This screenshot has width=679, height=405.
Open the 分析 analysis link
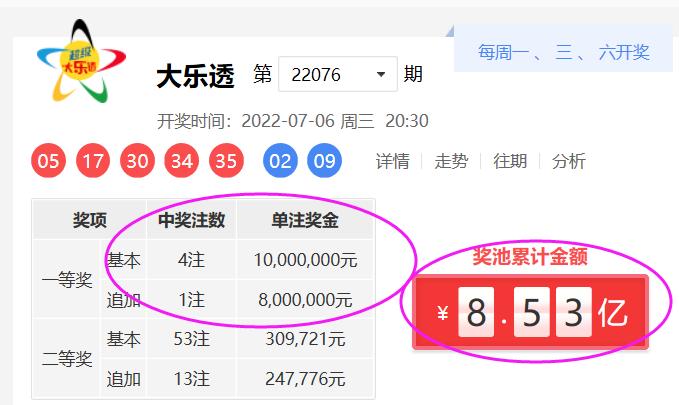pyautogui.click(x=569, y=161)
